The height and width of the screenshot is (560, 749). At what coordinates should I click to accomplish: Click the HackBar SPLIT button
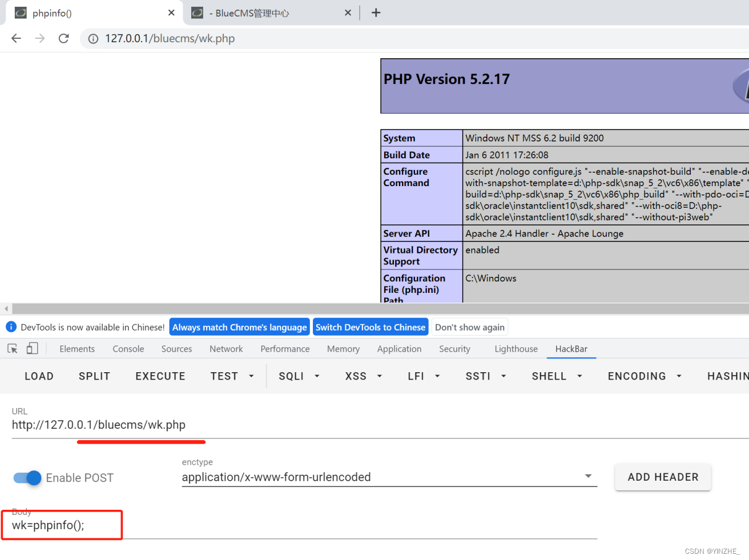94,376
